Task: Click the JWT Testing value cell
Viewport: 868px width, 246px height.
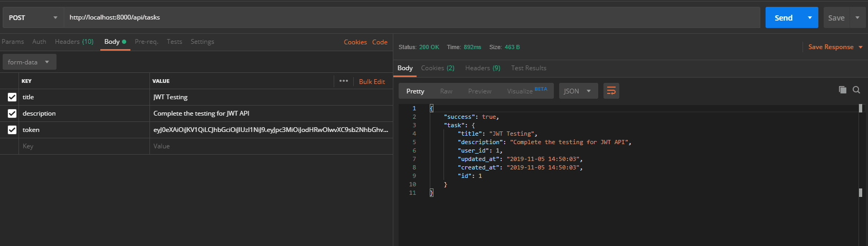Action: [x=271, y=97]
